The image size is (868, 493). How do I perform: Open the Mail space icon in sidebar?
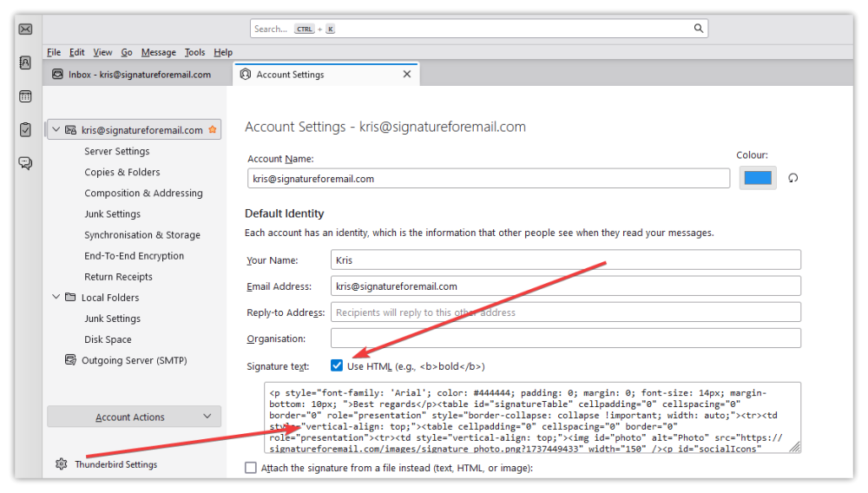pyautogui.click(x=25, y=29)
